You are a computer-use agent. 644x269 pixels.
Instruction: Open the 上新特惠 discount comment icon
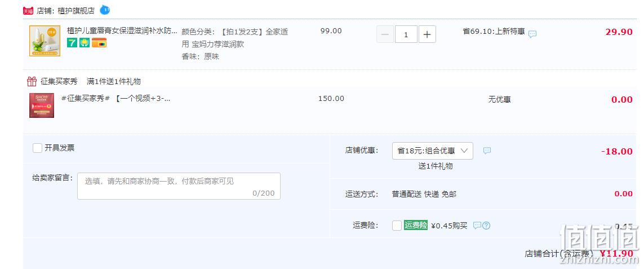click(532, 34)
